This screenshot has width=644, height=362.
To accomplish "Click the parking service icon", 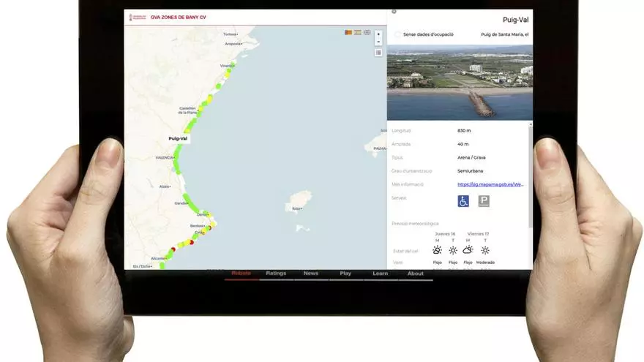I will pyautogui.click(x=484, y=201).
